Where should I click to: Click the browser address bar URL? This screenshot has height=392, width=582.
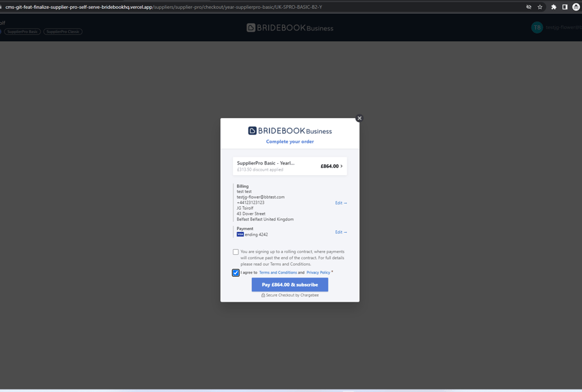coord(164,7)
